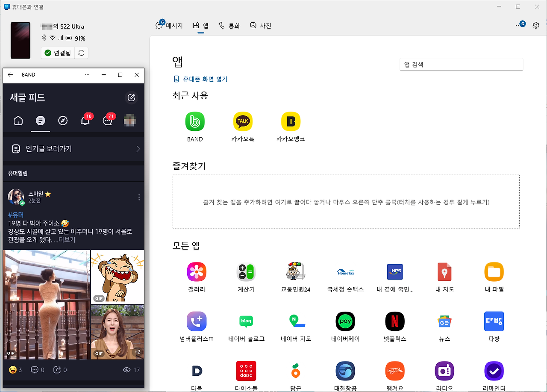Image resolution: width=547 pixels, height=392 pixels.
Task: Click the 스마일 profile avatar
Action: point(16,197)
